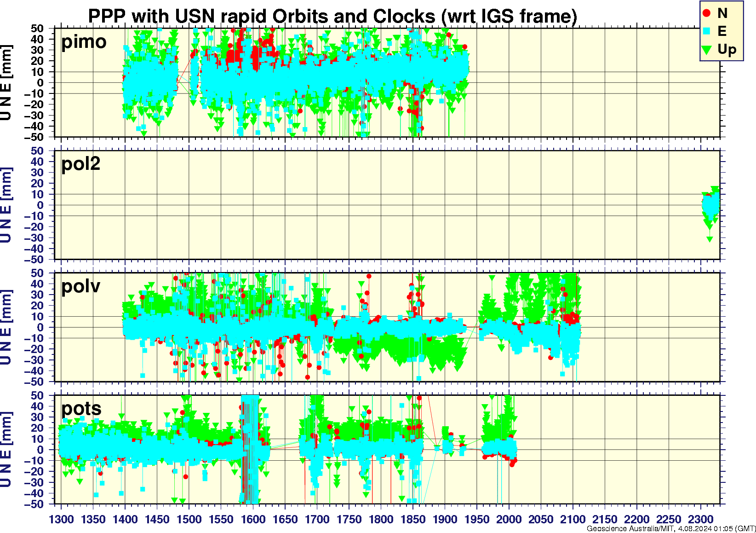The height and width of the screenshot is (533, 756).
Task: Select the 'polv' station label
Action: [81, 286]
